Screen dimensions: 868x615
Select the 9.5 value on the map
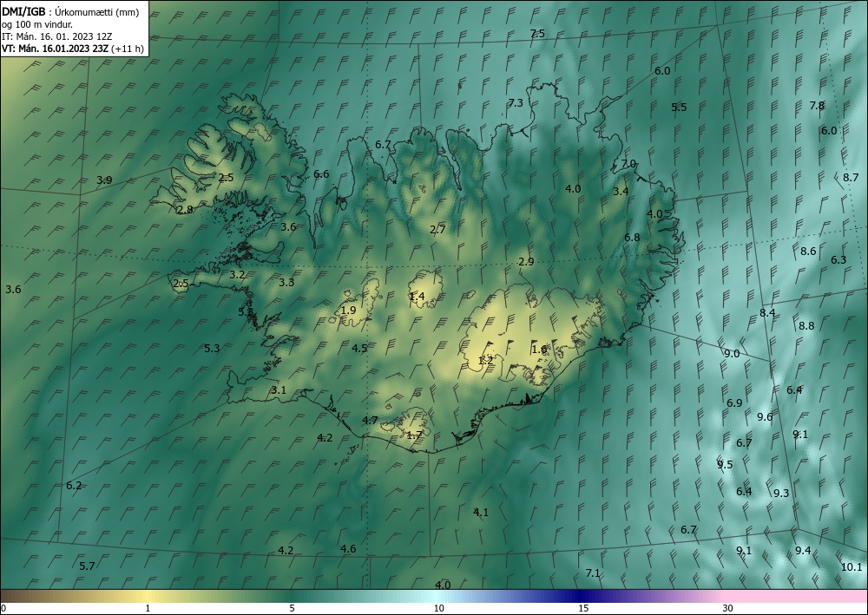[x=725, y=465]
